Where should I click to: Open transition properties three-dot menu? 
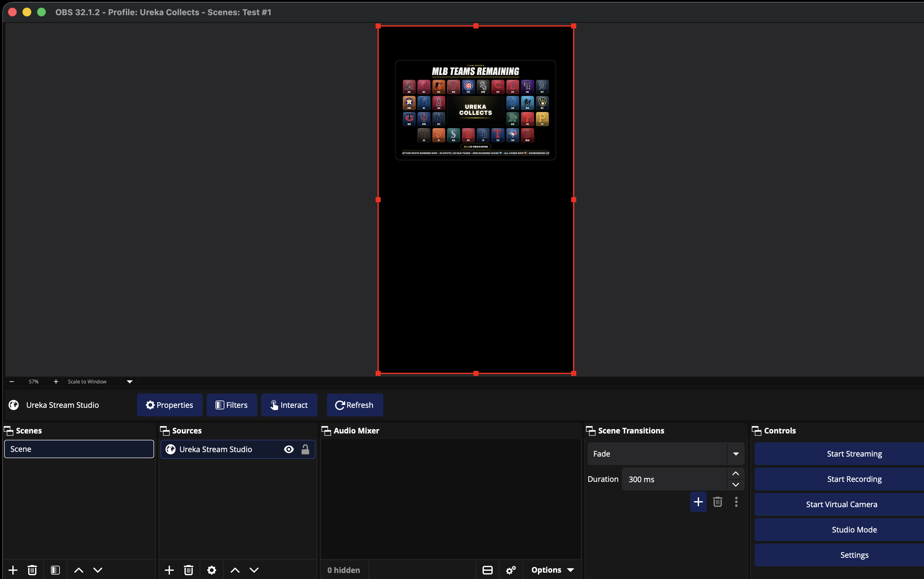tap(736, 502)
